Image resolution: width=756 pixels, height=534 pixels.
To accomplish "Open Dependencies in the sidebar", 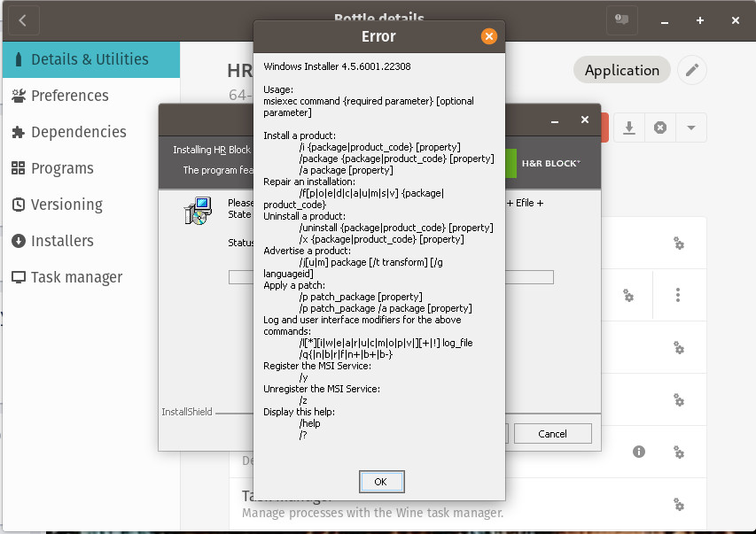I will pyautogui.click(x=91, y=132).
